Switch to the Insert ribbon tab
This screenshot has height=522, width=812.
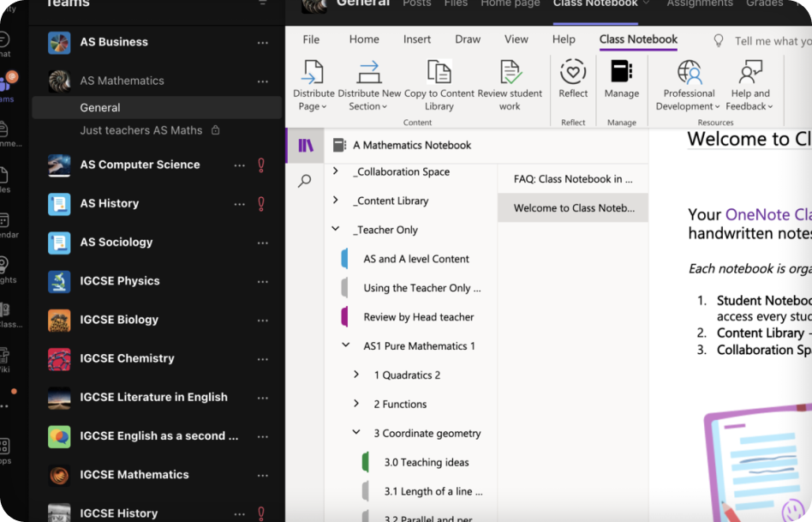coord(417,39)
